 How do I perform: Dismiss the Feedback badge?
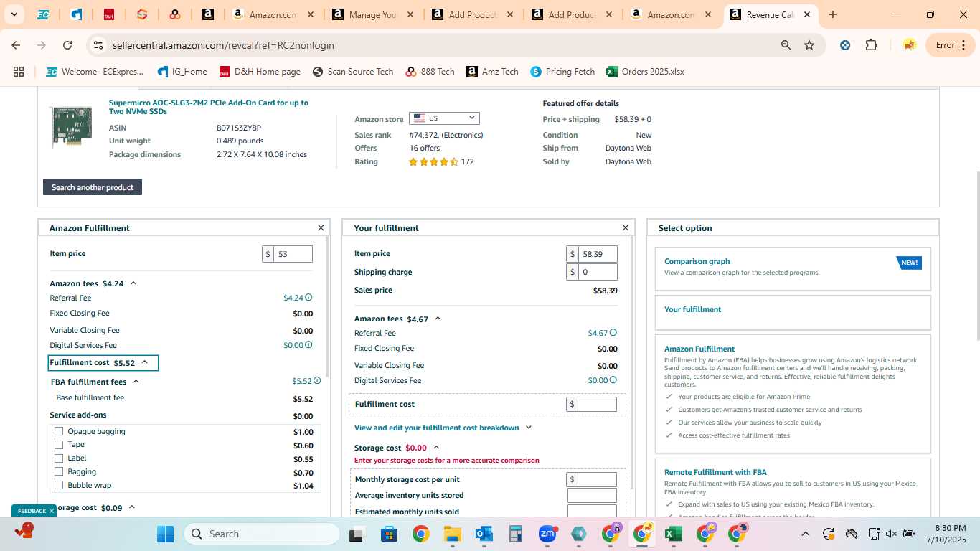52,511
